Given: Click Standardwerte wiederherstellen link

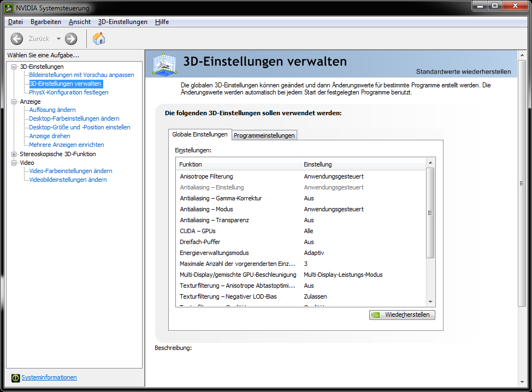Looking at the screenshot, I should point(464,72).
